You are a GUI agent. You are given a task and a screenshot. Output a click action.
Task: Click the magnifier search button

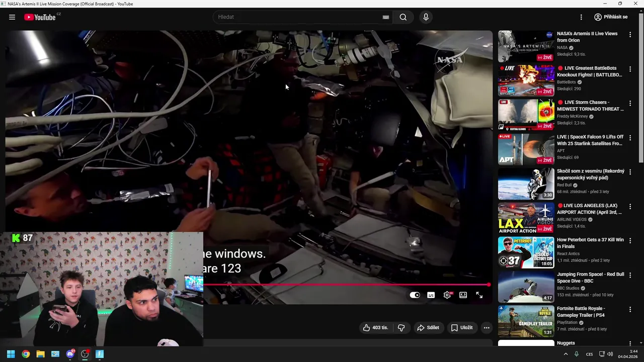(x=403, y=17)
